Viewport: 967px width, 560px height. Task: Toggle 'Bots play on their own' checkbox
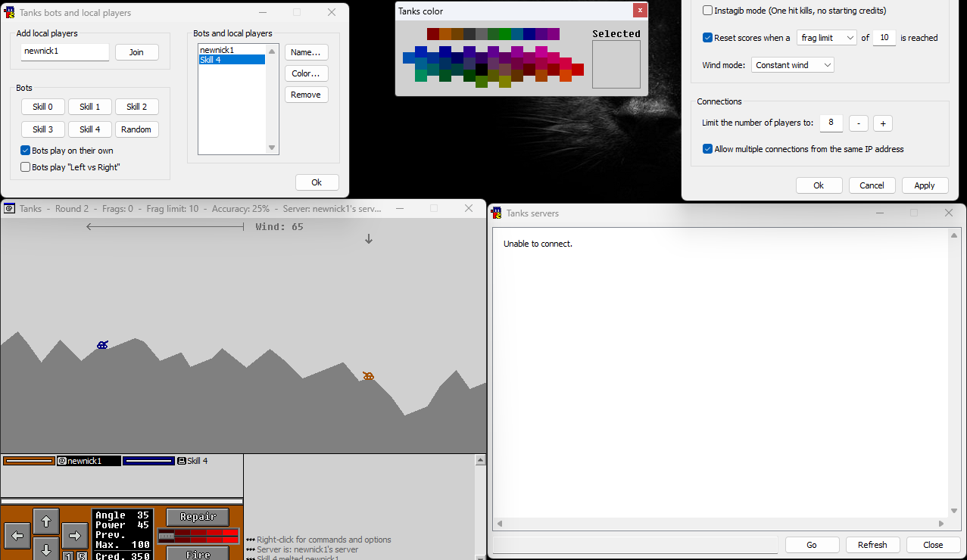pyautogui.click(x=25, y=151)
